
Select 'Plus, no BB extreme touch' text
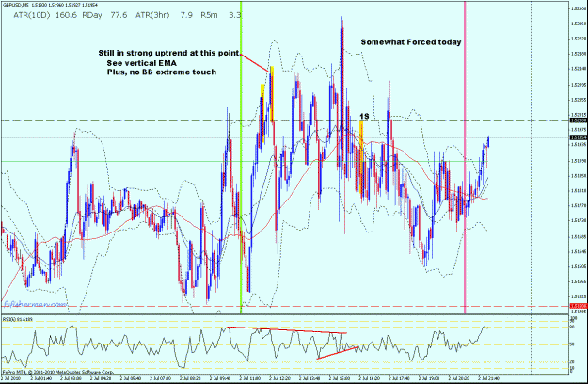pos(162,72)
